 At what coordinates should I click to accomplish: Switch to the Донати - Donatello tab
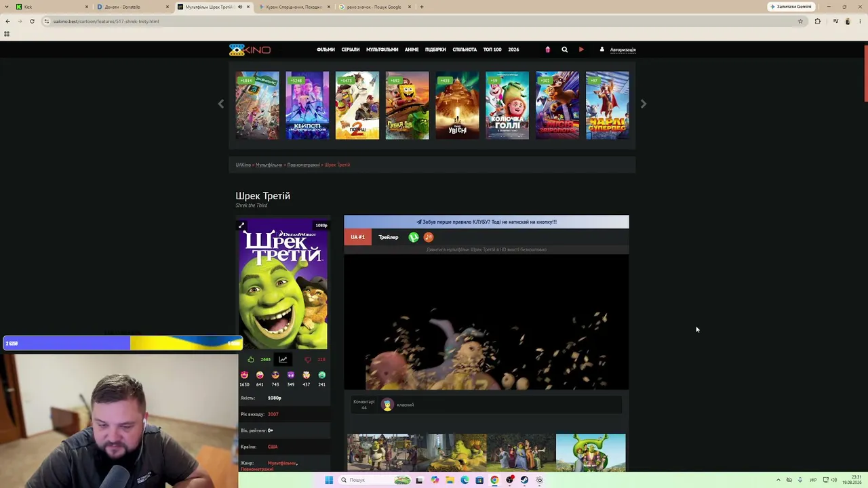coord(132,7)
